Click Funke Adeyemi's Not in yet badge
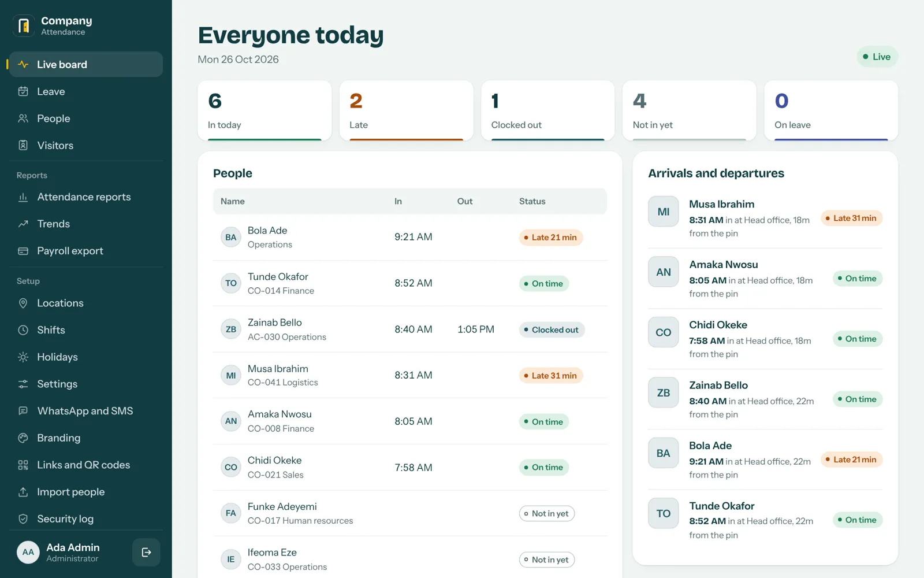924x578 pixels. pos(547,513)
